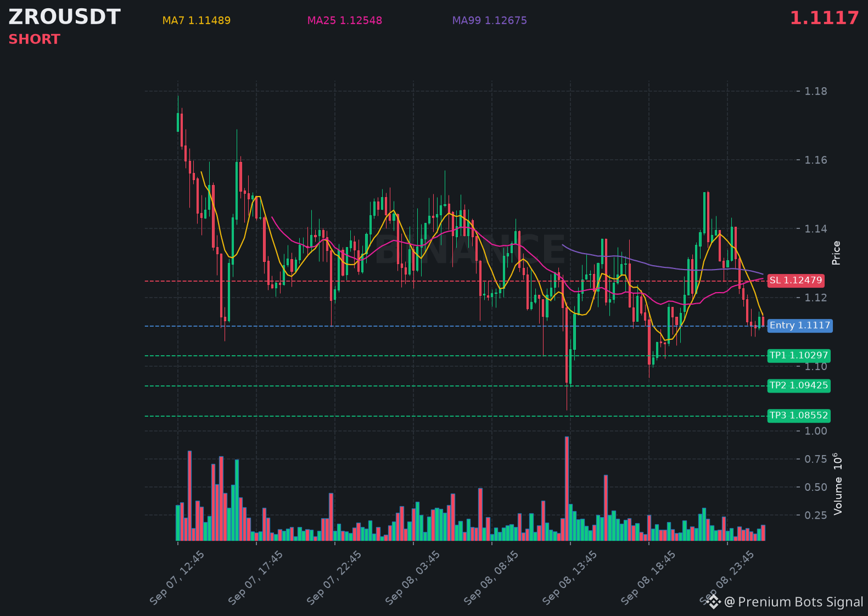The height and width of the screenshot is (616, 868).
Task: Click the TP1 1.10297 target tag
Action: tap(799, 356)
